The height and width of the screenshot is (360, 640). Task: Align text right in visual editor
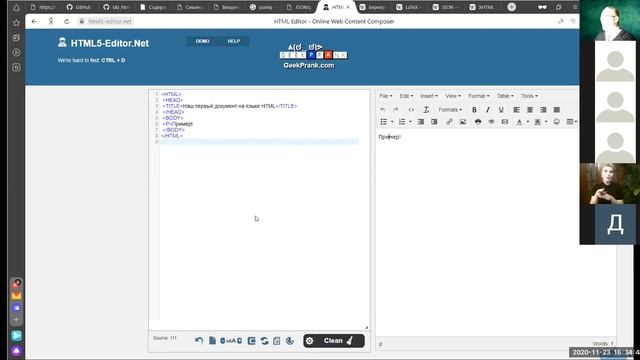pos(543,110)
